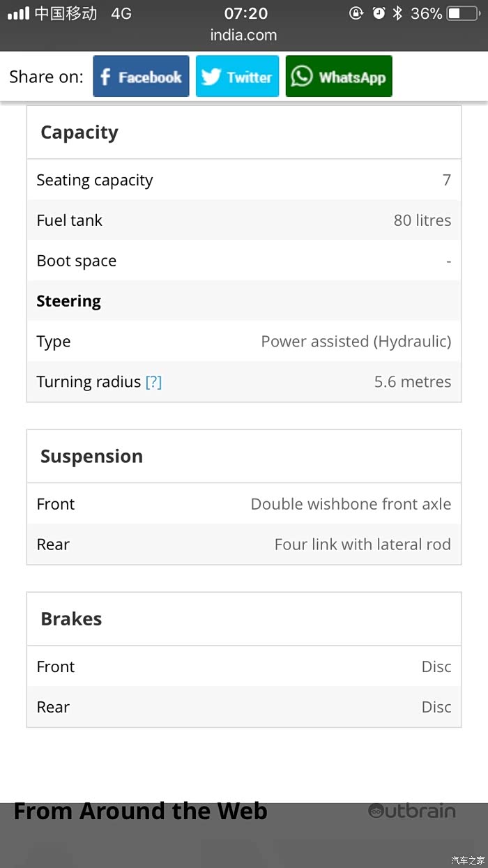Tap the WhatsApp phone icon

[x=302, y=77]
